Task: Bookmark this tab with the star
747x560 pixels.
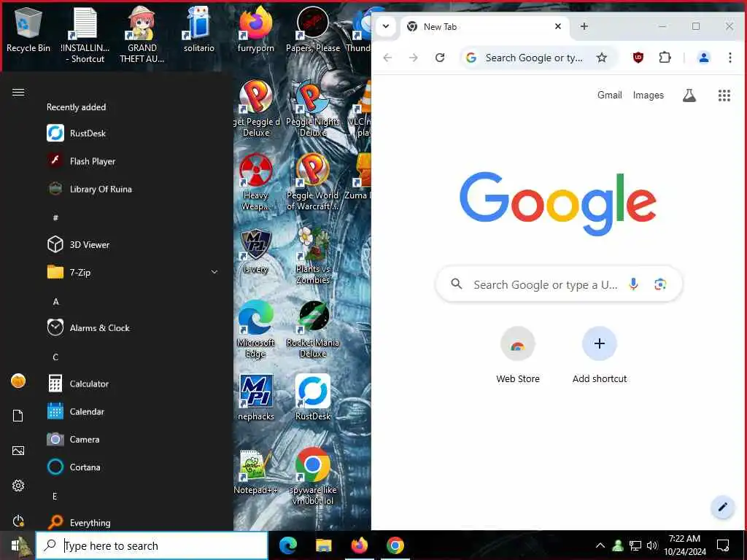Action: [602, 58]
